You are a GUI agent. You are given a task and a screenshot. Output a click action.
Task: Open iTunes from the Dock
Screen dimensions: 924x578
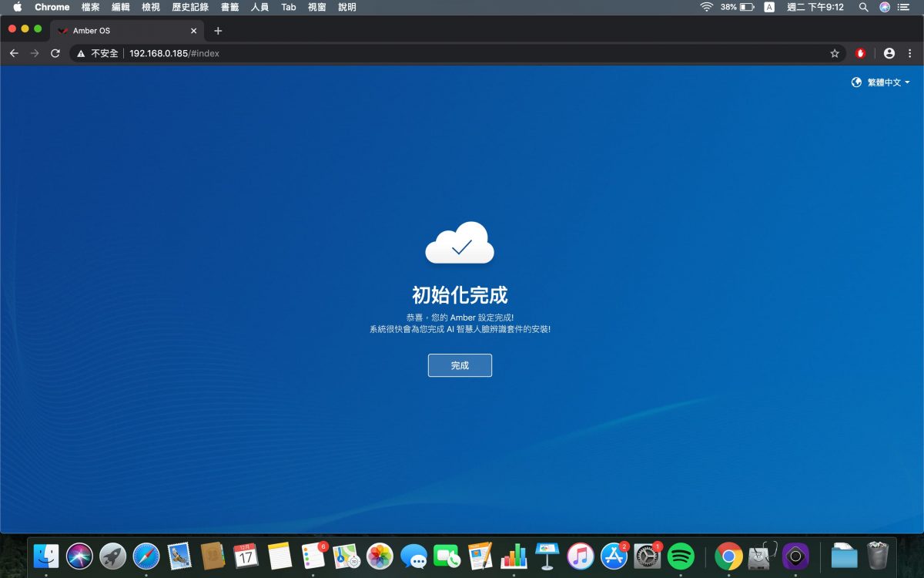pos(581,556)
